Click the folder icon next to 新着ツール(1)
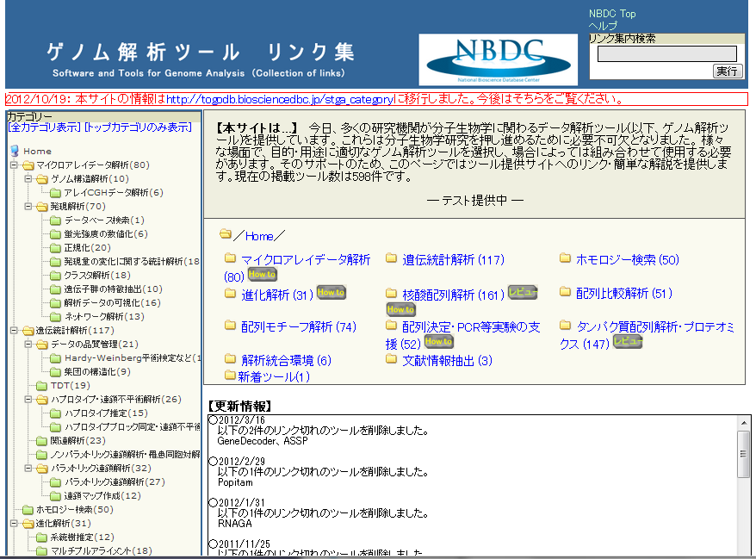This screenshot has width=756, height=559. coord(229,376)
